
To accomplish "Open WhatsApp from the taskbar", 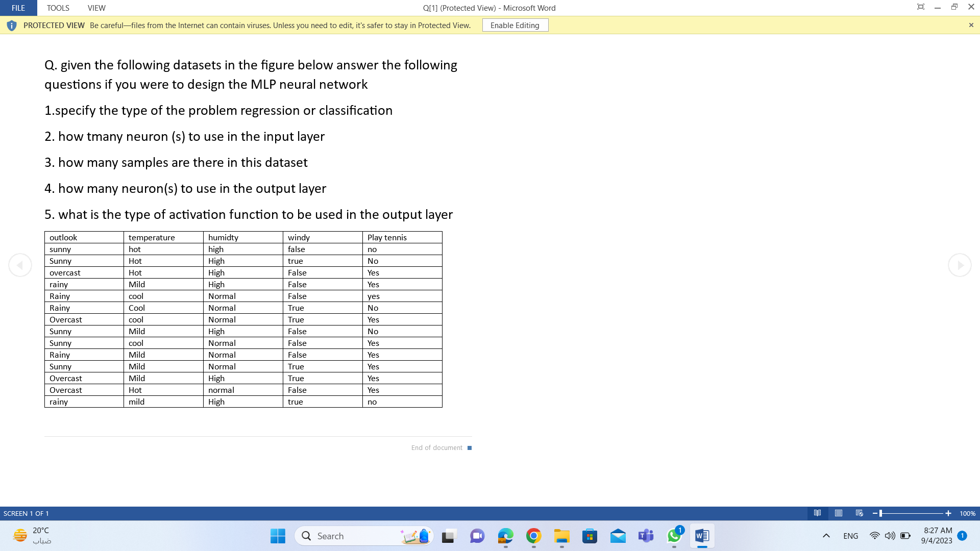I will 674,536.
